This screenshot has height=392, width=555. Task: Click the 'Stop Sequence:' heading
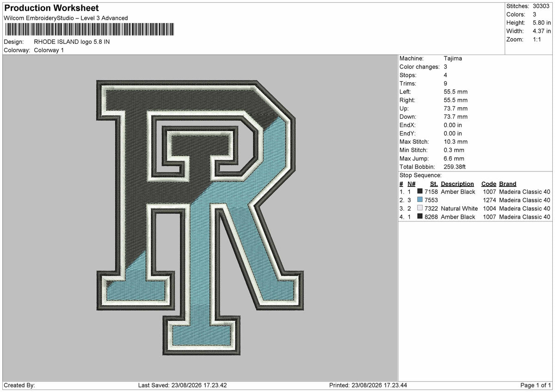click(420, 175)
